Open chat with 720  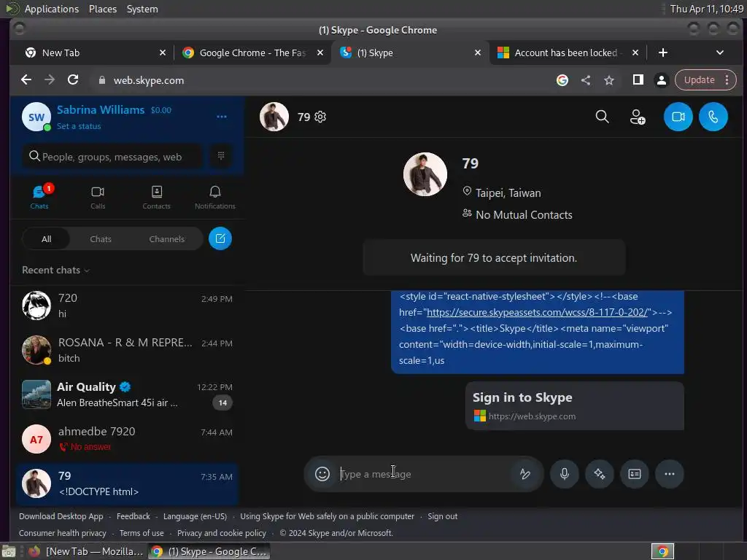click(127, 306)
